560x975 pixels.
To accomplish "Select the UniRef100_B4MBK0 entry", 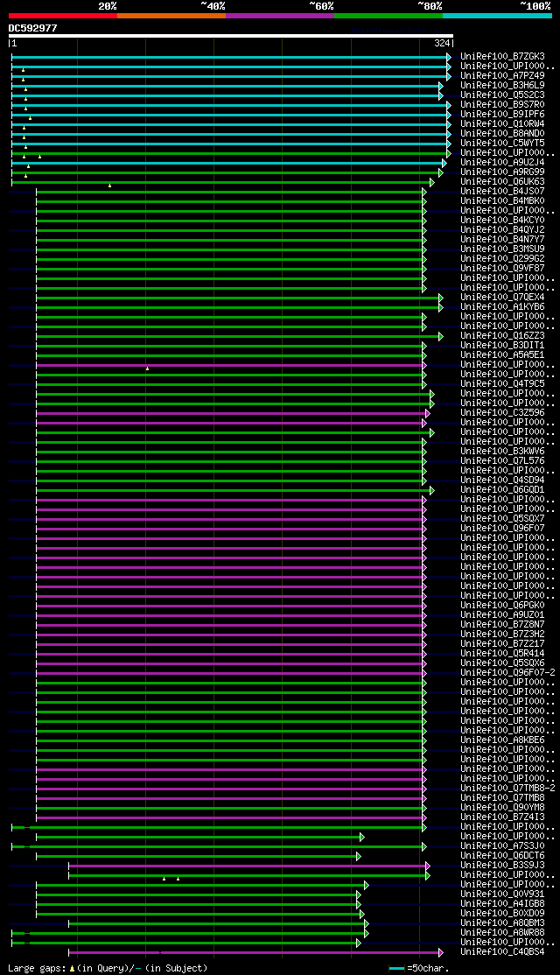I will pyautogui.click(x=503, y=200).
